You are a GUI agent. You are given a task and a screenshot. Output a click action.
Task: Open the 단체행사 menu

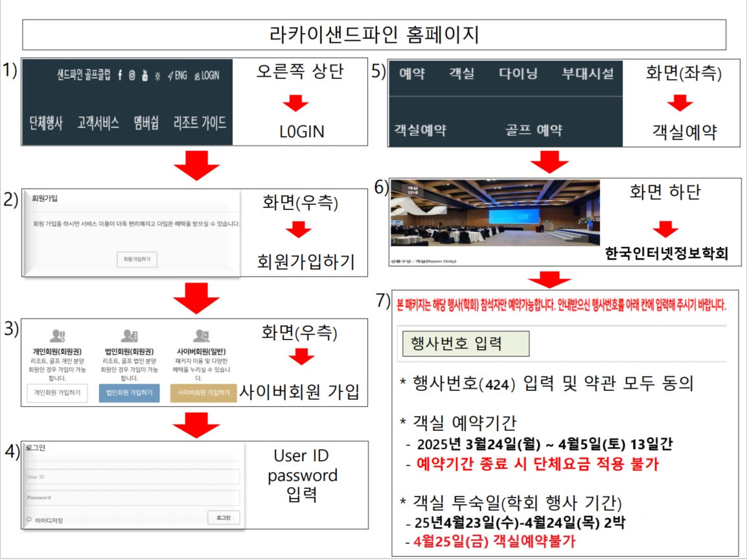pyautogui.click(x=46, y=123)
